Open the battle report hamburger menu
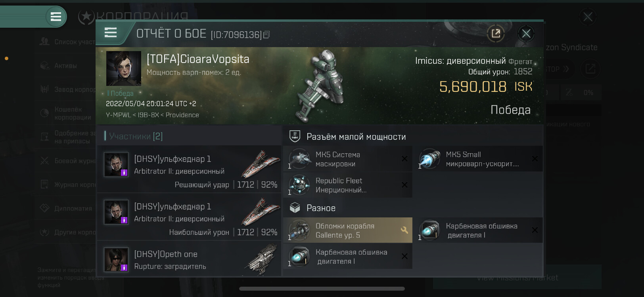The height and width of the screenshot is (297, 644). [111, 32]
